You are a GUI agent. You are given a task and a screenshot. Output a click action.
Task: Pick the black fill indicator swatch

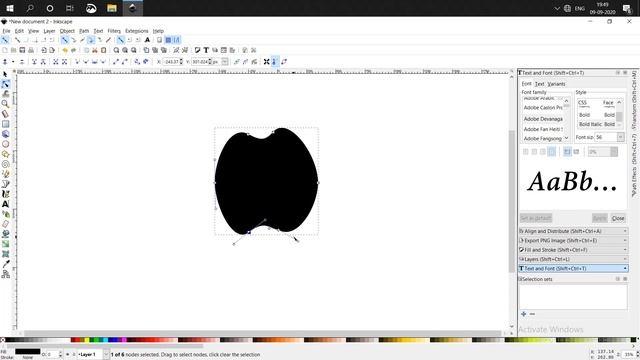tap(28, 351)
